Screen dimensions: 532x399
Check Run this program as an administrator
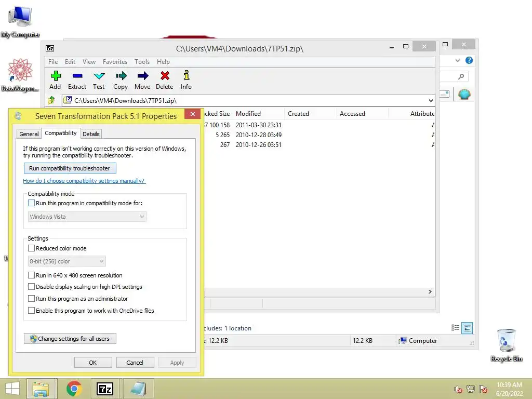pos(31,299)
